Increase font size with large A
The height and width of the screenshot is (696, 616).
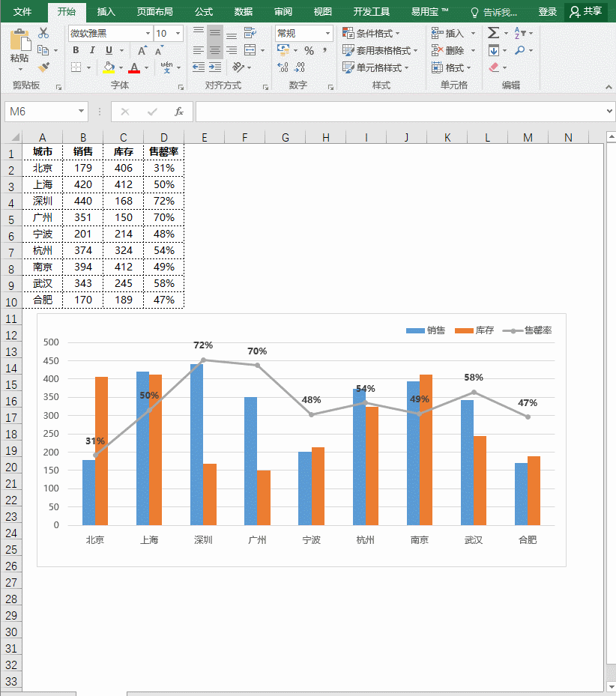[x=142, y=51]
